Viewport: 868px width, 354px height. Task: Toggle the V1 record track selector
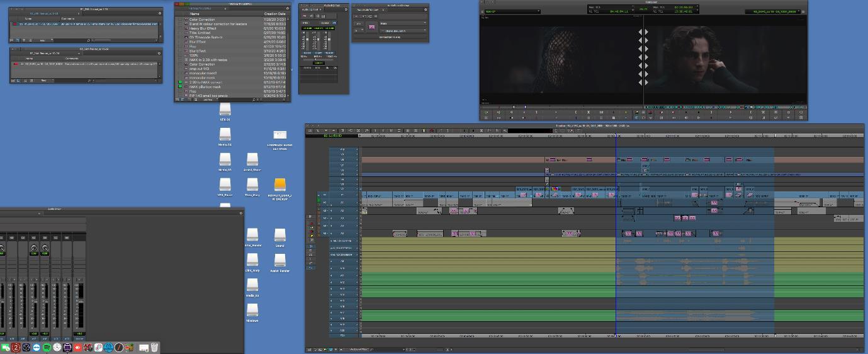click(x=342, y=195)
